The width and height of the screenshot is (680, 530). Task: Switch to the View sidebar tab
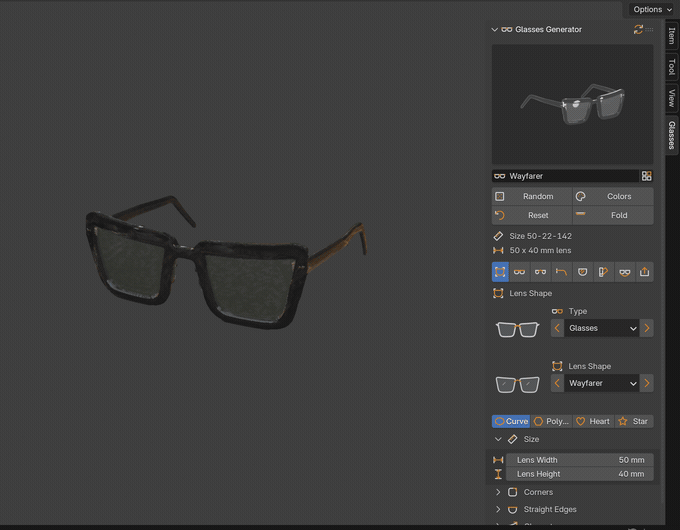point(672,98)
